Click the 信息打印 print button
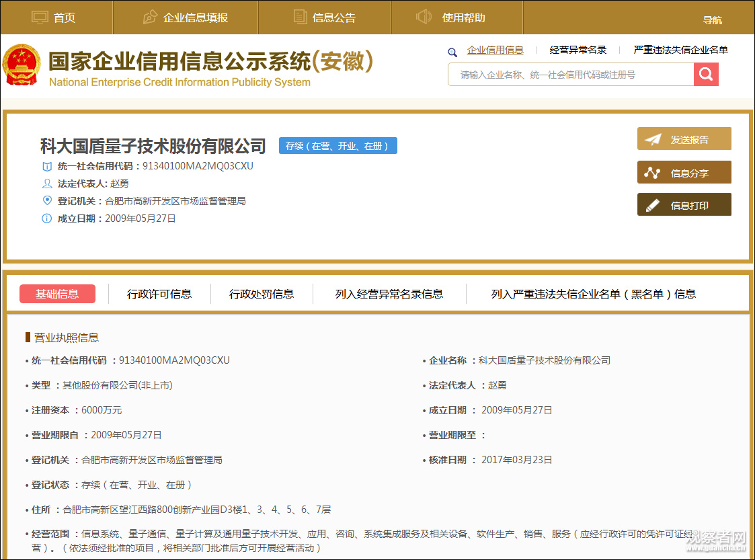755x560 pixels. pyautogui.click(x=684, y=205)
